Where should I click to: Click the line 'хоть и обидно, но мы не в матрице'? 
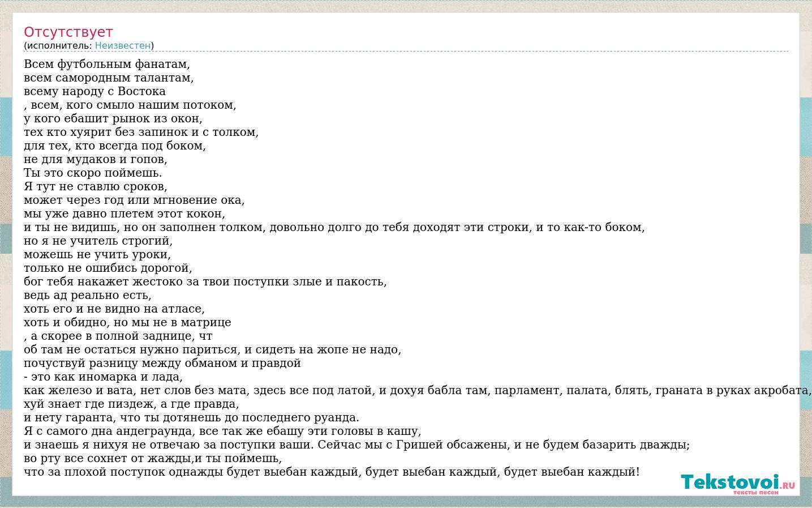tap(127, 322)
